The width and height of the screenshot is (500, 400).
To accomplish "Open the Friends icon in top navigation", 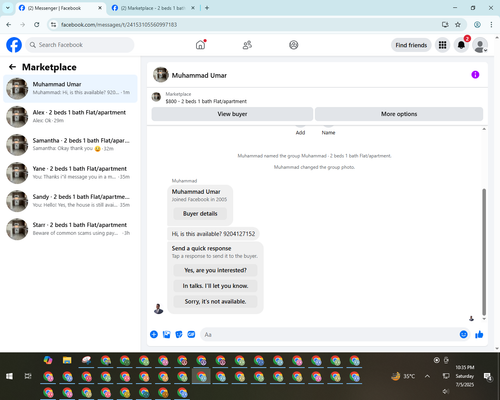I will (x=247, y=45).
